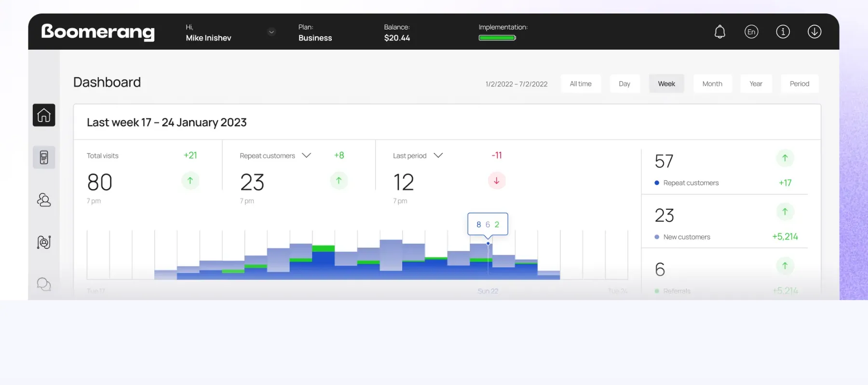
Task: Click the chart data point marker under tooltip
Action: click(488, 243)
